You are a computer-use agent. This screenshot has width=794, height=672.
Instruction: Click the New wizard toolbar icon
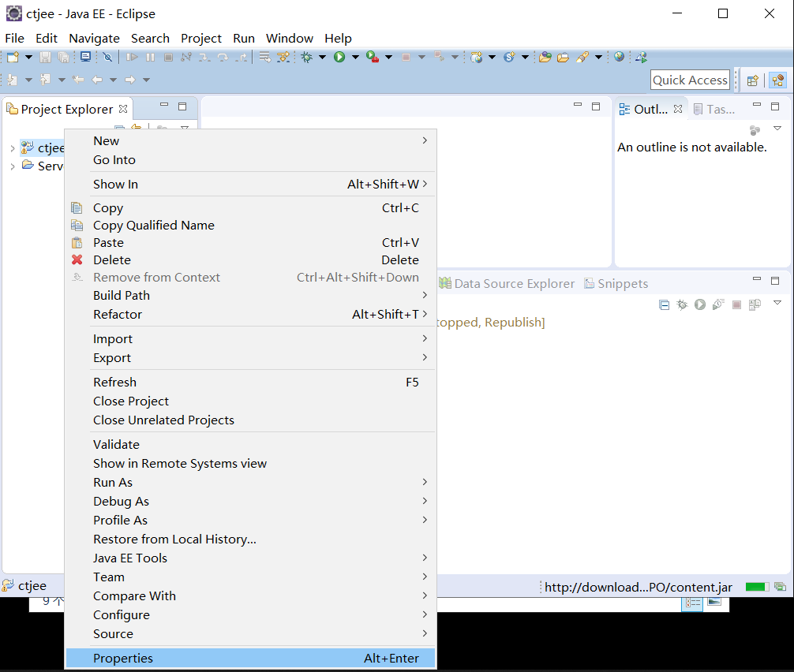click(13, 57)
